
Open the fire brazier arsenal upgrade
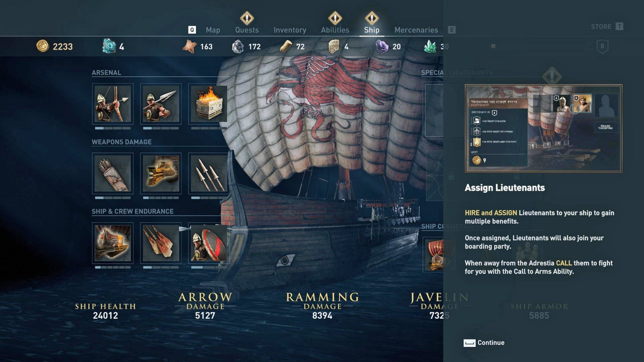[x=209, y=104]
